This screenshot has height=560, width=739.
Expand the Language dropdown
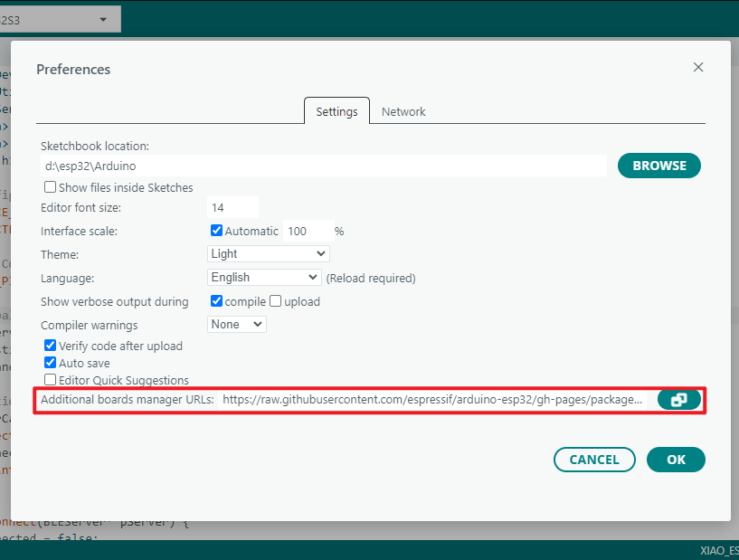click(264, 278)
